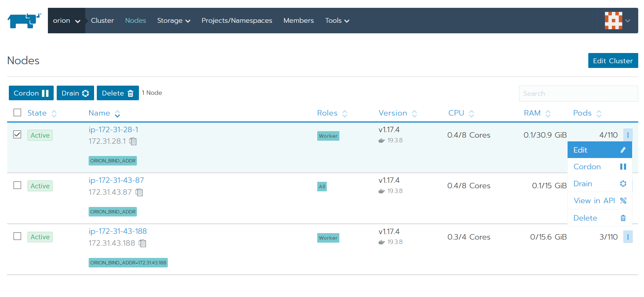Viewport: 644px width, 297px height.
Task: Copy IP address 172.31.28.1 via clipboard icon
Action: tap(133, 141)
